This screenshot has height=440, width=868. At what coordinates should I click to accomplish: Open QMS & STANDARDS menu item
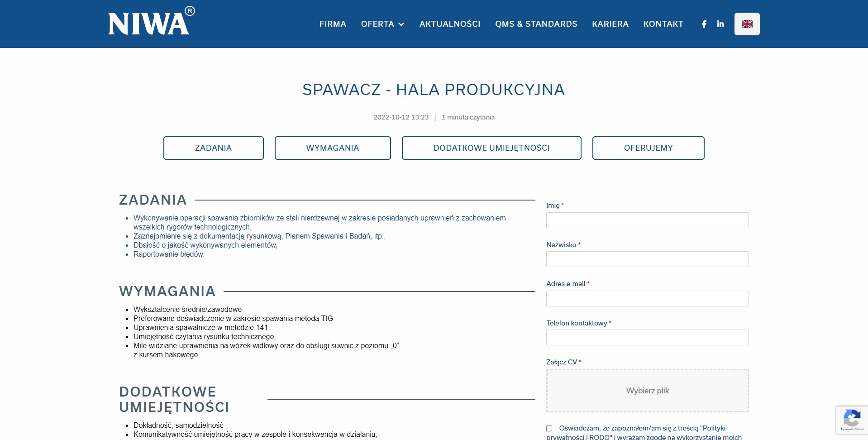(536, 24)
